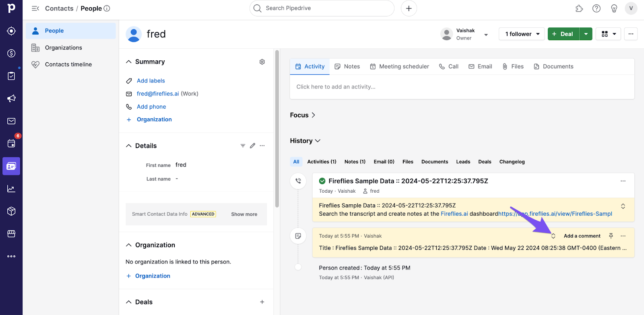Click the quick add plus button
The image size is (644, 315).
pos(409,8)
